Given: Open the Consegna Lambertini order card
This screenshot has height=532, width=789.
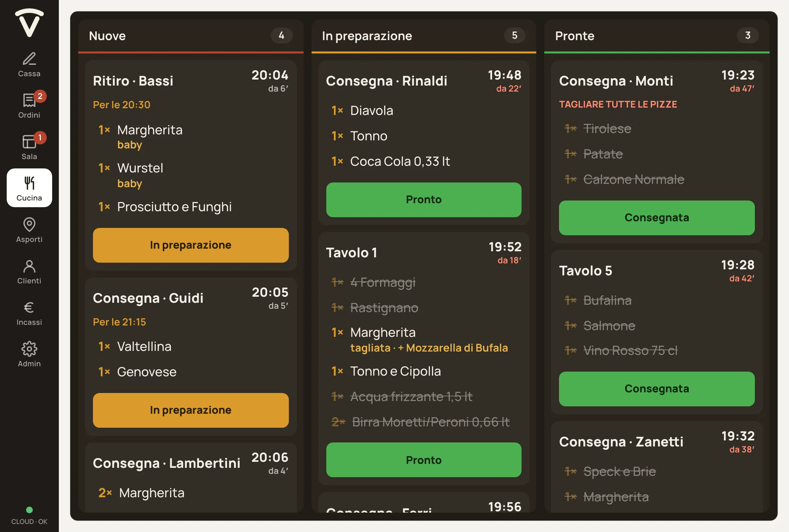Looking at the screenshot, I should [x=191, y=478].
